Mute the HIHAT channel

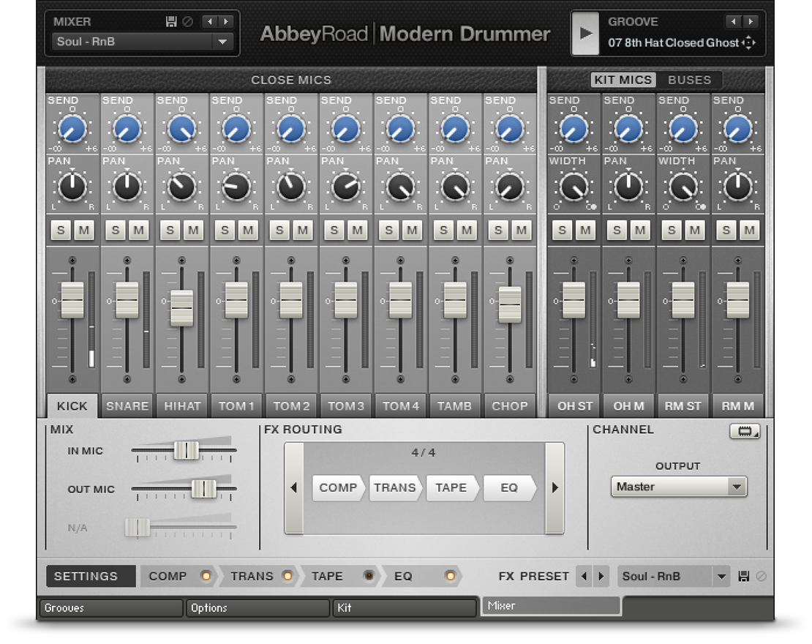193,230
